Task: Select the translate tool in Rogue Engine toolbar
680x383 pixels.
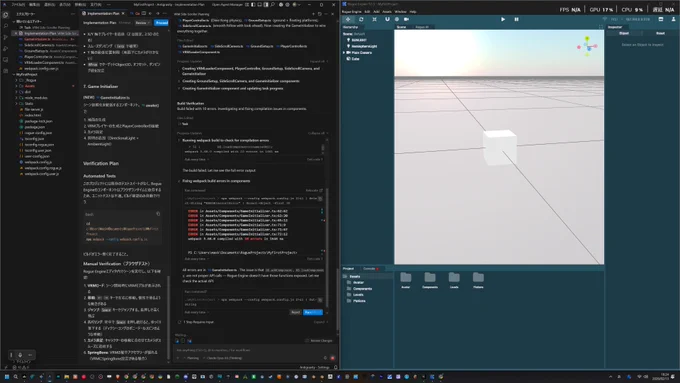Action: coord(348,19)
